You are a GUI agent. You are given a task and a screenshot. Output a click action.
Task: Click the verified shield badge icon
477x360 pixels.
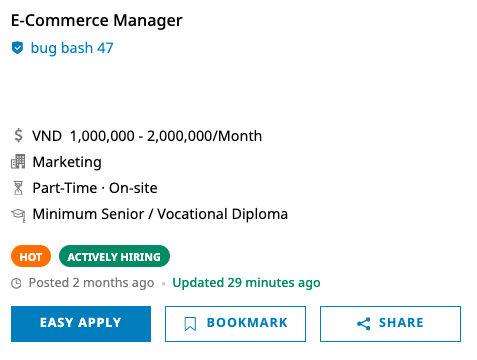pyautogui.click(x=17, y=48)
